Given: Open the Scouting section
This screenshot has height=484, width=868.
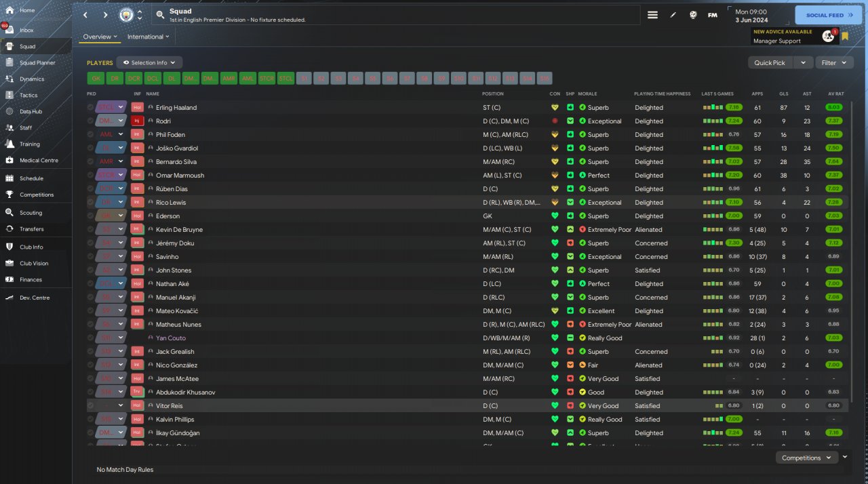Looking at the screenshot, I should (31, 212).
